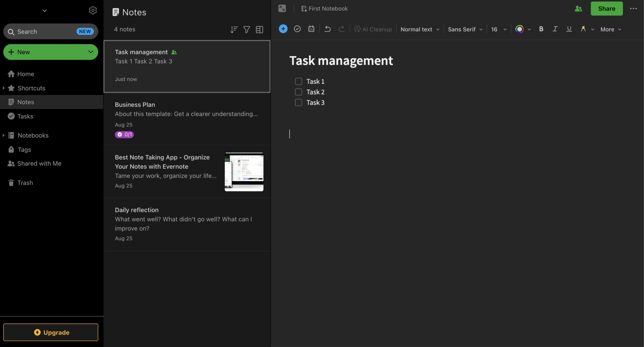Open the filter notes icon
Image resolution: width=644 pixels, height=347 pixels.
pos(247,29)
